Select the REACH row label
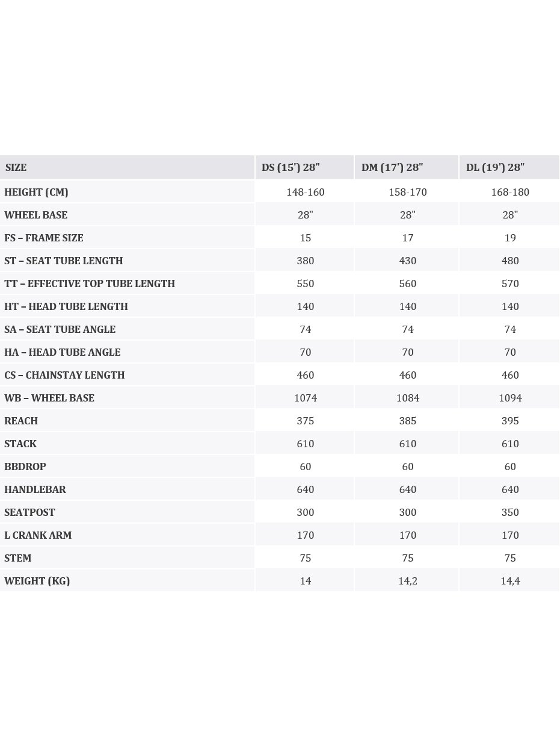560x747 pixels. [x=21, y=421]
